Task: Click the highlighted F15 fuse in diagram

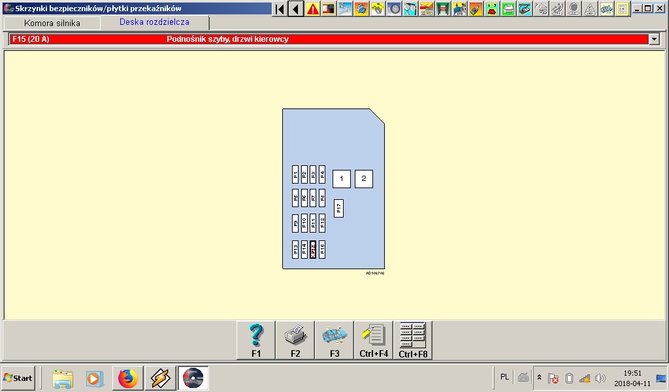Action: (x=313, y=250)
